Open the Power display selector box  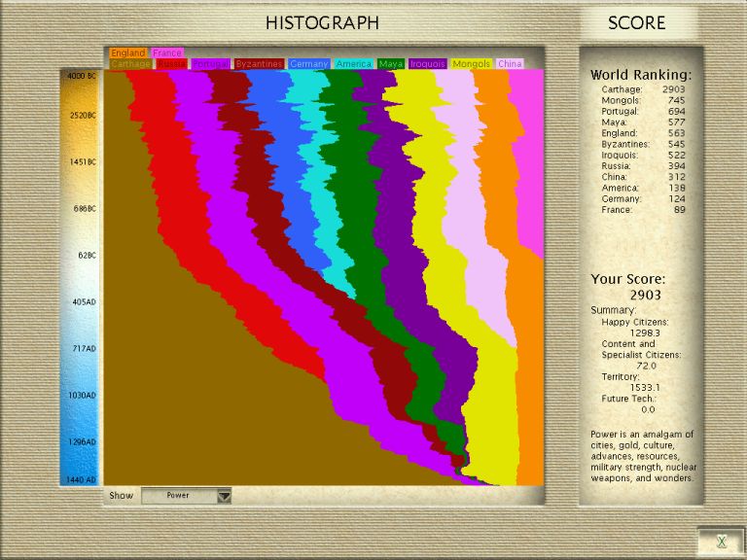[179, 496]
